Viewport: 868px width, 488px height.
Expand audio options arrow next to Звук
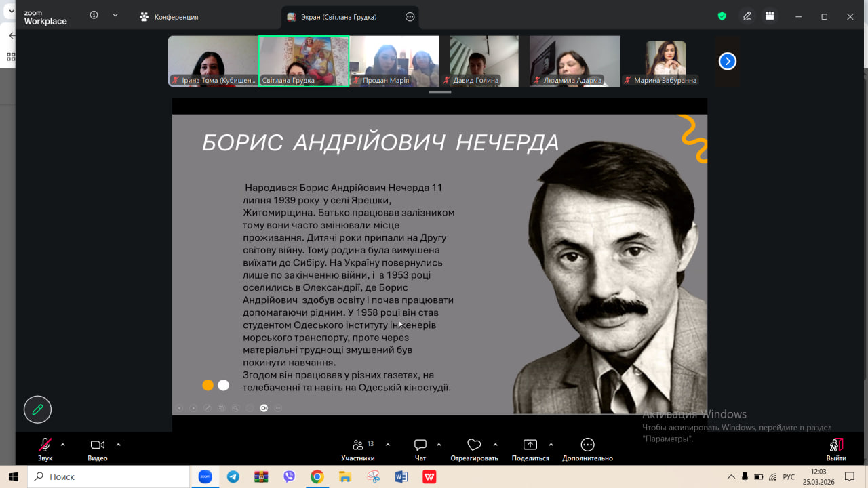[63, 445]
